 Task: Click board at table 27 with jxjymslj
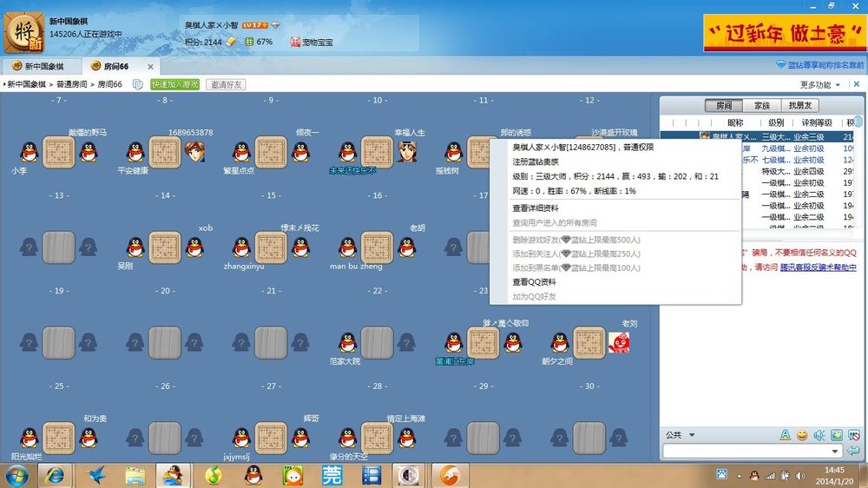click(271, 439)
